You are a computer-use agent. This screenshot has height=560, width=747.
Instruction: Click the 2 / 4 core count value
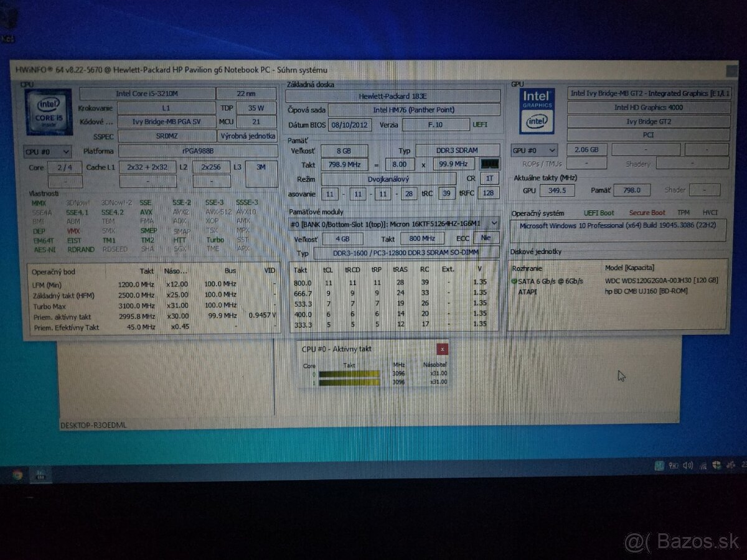[65, 167]
